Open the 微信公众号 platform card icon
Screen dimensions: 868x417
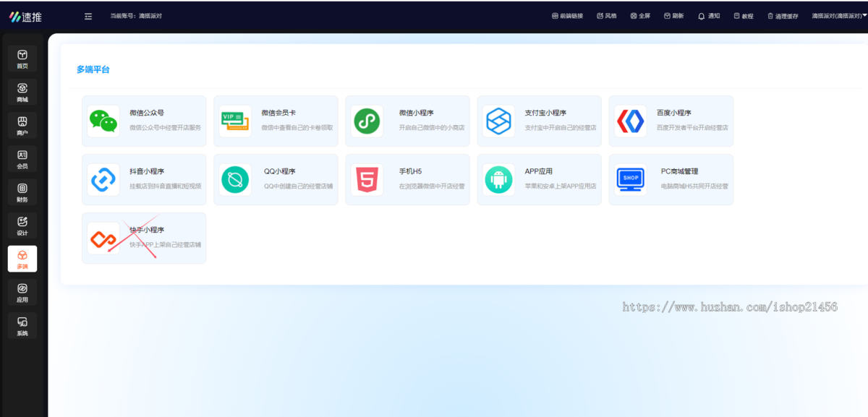[x=103, y=121]
